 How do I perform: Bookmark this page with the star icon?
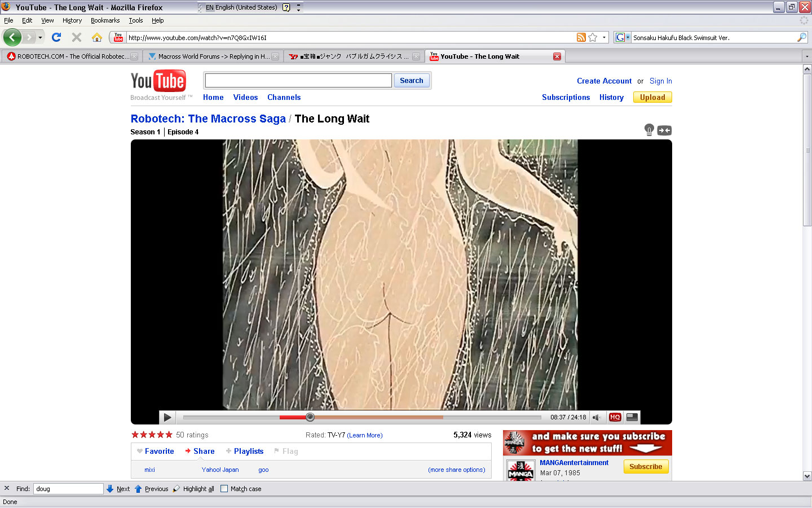click(x=593, y=37)
